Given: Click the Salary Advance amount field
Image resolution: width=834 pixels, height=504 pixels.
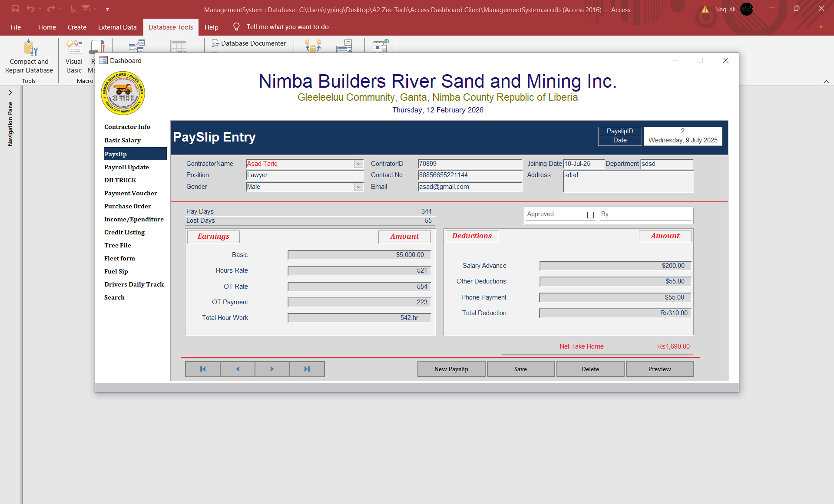Looking at the screenshot, I should tap(615, 266).
